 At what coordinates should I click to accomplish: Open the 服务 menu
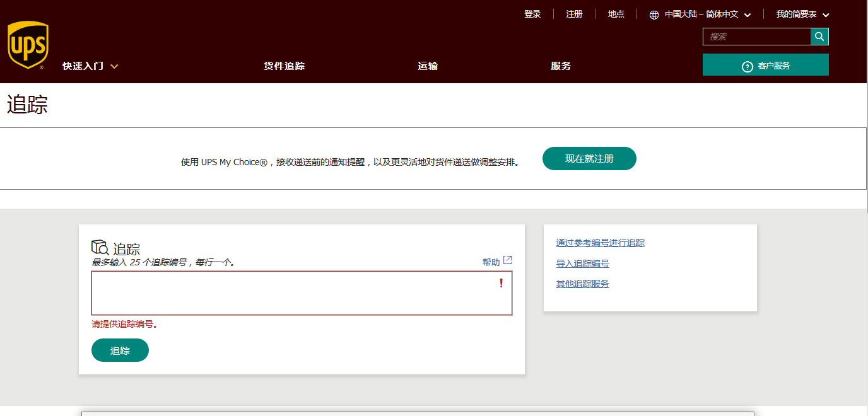tap(561, 66)
